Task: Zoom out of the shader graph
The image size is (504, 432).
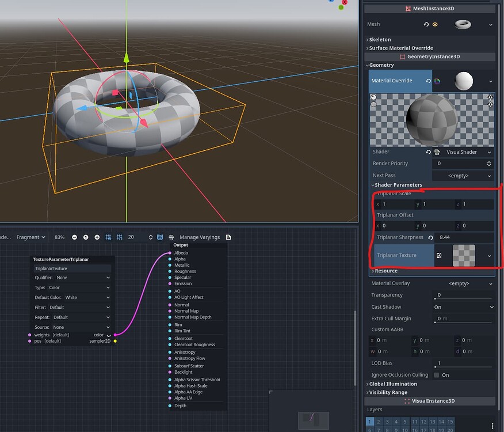Action: click(74, 237)
